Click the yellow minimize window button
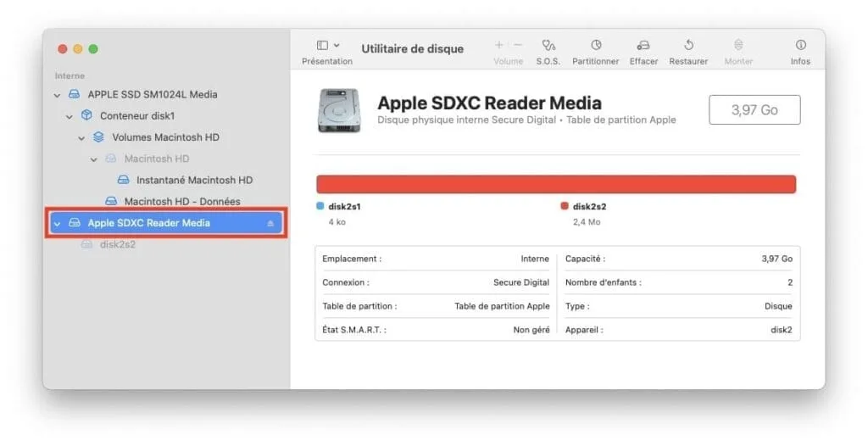Viewport: 868px width, 446px height. click(77, 49)
